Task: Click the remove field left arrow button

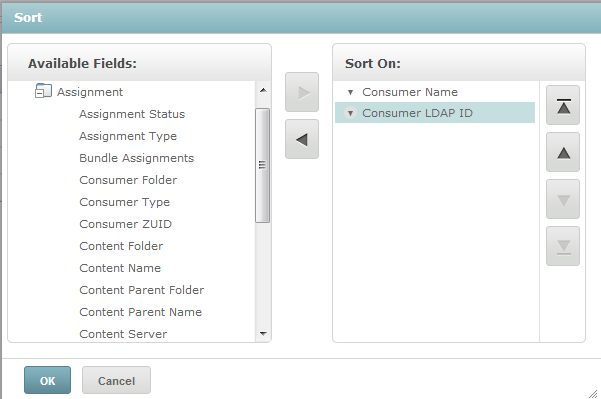Action: (x=302, y=139)
